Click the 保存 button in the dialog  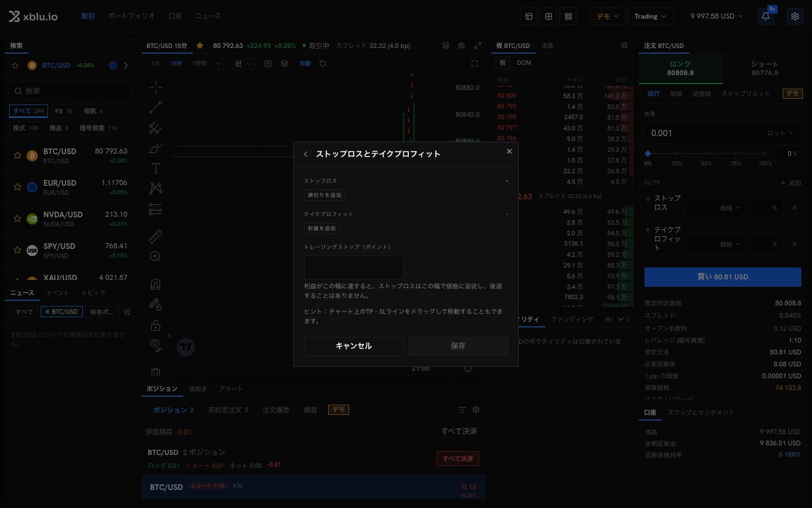click(x=458, y=346)
